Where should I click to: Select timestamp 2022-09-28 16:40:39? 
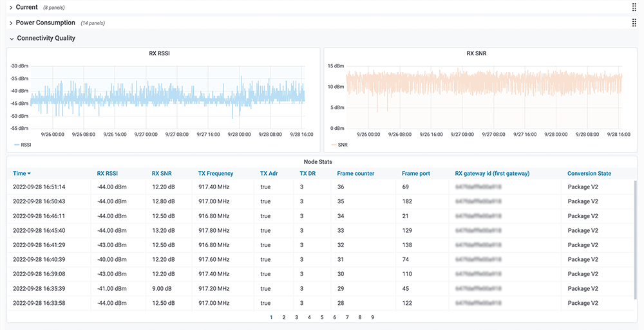pos(39,259)
